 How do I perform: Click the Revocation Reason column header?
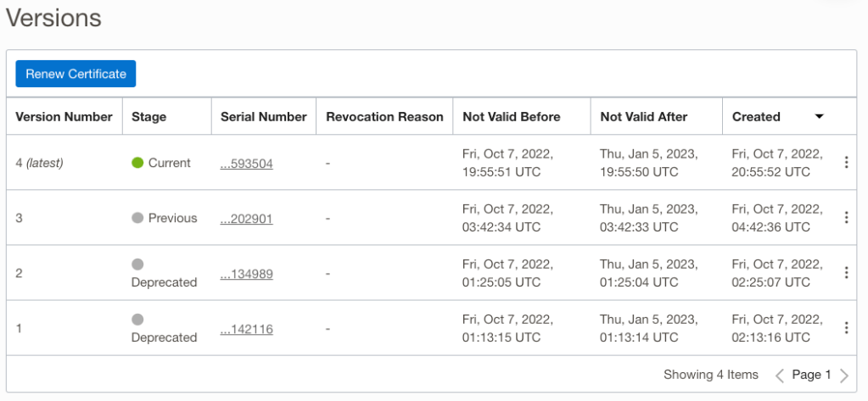point(384,117)
